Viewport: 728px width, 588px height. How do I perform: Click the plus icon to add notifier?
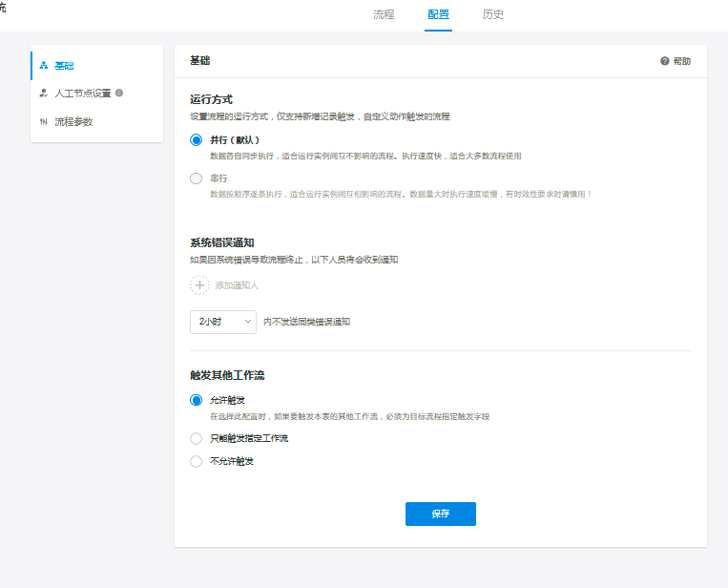[199, 285]
